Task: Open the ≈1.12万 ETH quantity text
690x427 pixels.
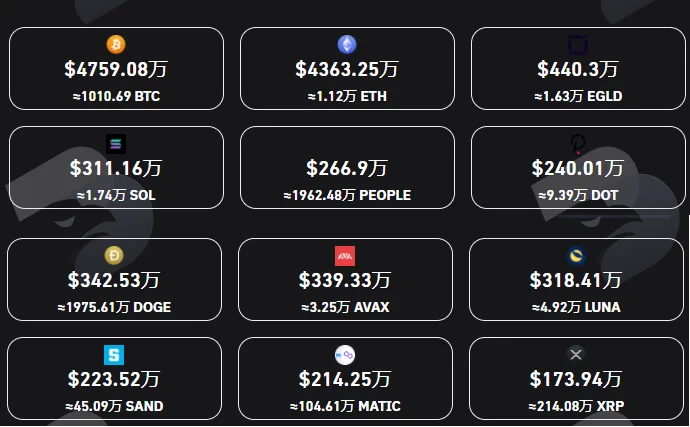Action: [x=347, y=96]
